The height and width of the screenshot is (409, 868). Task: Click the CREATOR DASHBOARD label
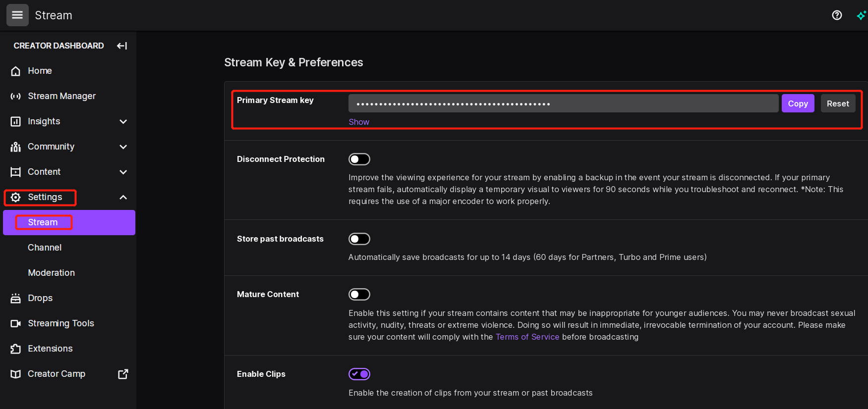pyautogui.click(x=58, y=46)
